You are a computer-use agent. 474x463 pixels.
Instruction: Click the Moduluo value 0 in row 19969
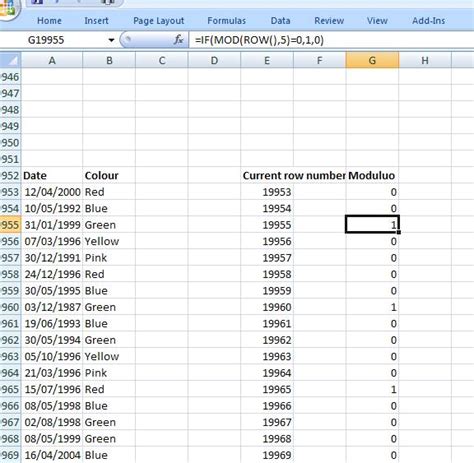(x=372, y=455)
